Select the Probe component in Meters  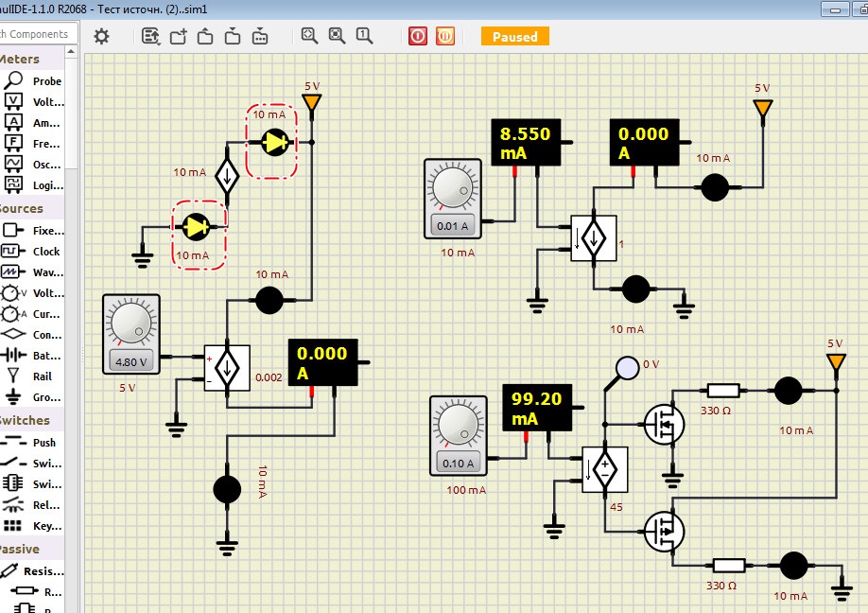click(x=45, y=81)
